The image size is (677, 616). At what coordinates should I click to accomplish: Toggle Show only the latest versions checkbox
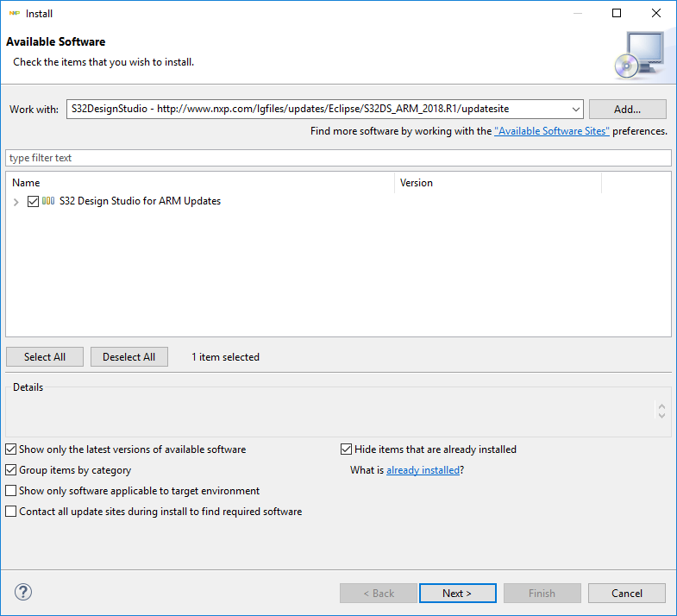(11, 449)
